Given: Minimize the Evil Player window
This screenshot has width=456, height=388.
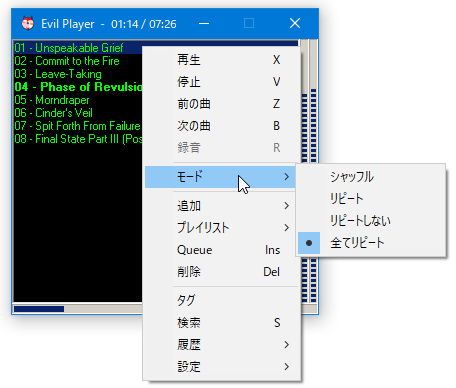Looking at the screenshot, I should pos(204,24).
